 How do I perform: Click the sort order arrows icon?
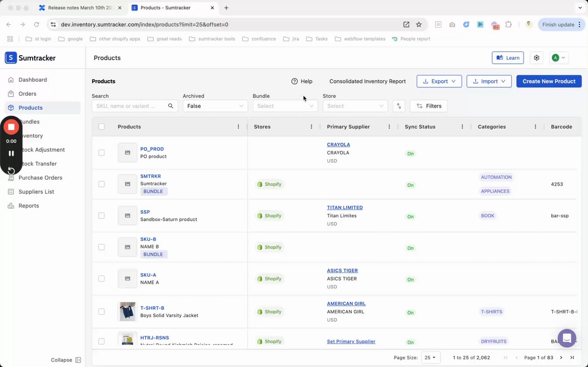click(399, 106)
